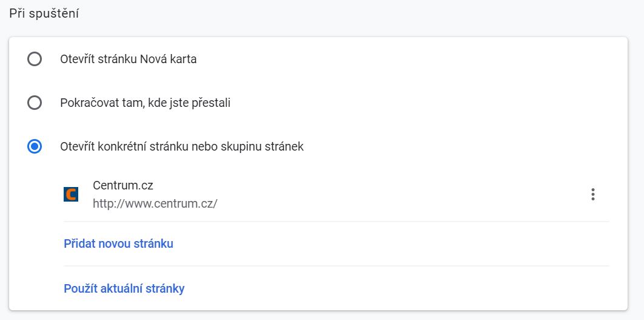Viewport: 644px width, 320px height.
Task: Click the word "Přidat" in the add-page link
Action: (79, 243)
